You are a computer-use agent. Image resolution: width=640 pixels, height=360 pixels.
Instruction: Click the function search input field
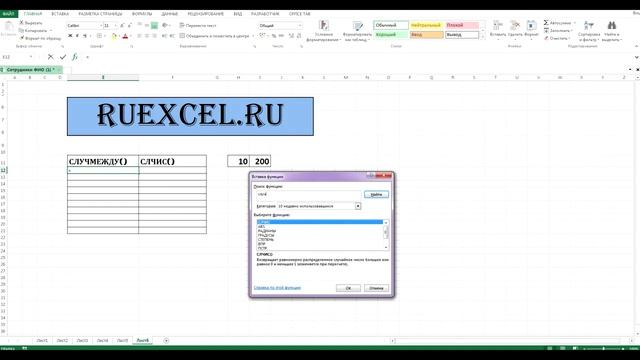309,194
